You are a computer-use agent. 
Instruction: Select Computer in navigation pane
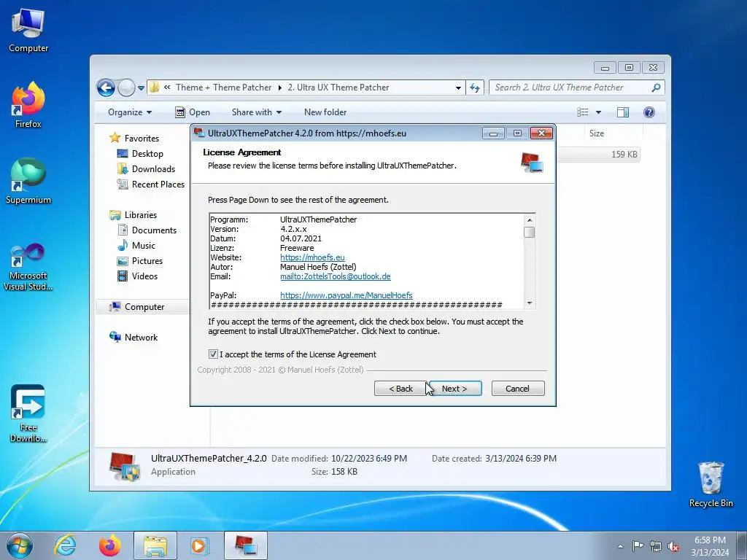coord(144,307)
